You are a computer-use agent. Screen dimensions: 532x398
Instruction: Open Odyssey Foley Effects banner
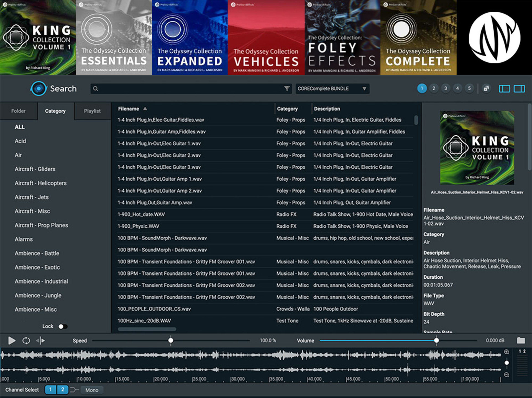342,37
